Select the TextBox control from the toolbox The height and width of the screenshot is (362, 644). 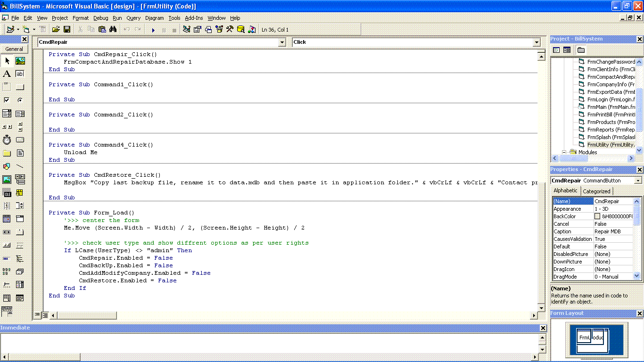click(19, 74)
